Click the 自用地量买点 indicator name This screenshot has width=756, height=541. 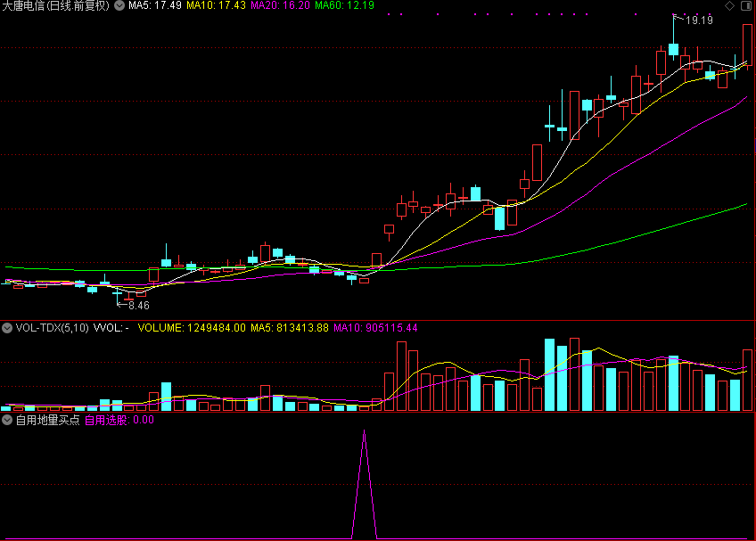[x=47, y=419]
